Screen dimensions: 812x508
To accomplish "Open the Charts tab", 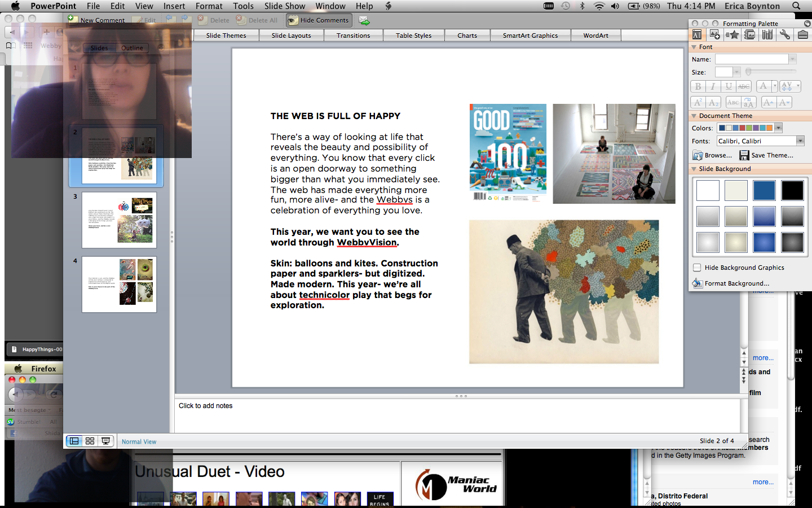I will coord(467,35).
